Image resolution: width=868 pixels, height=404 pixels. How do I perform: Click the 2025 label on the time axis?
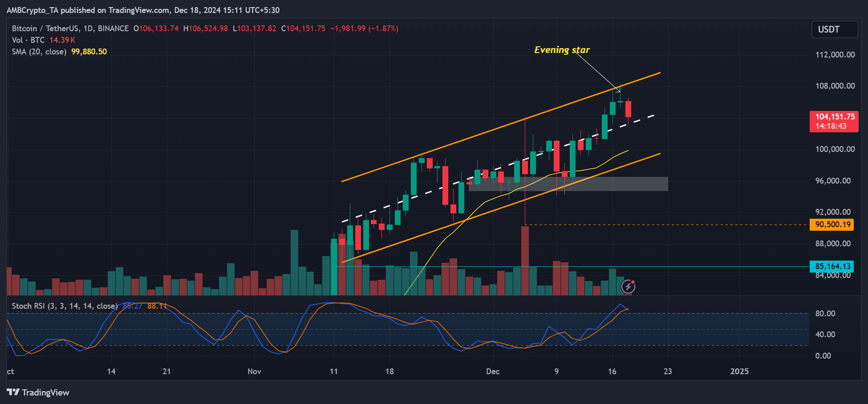click(x=739, y=371)
